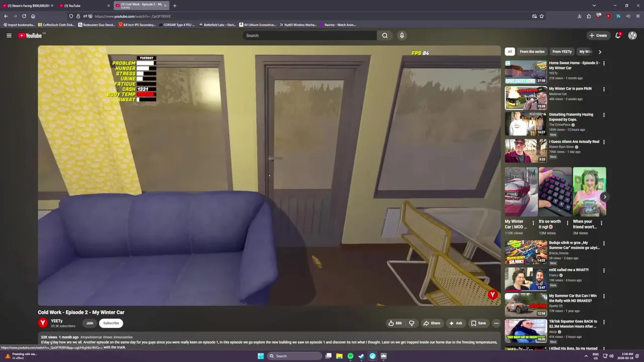
Task: Open picture-in-picture icon in the address bar
Action: (x=534, y=16)
